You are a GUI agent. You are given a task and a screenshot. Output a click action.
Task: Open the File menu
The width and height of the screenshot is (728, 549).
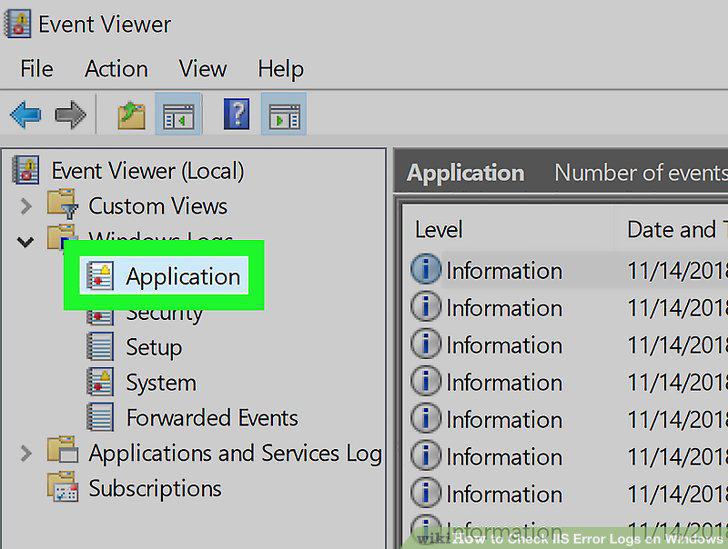[37, 69]
